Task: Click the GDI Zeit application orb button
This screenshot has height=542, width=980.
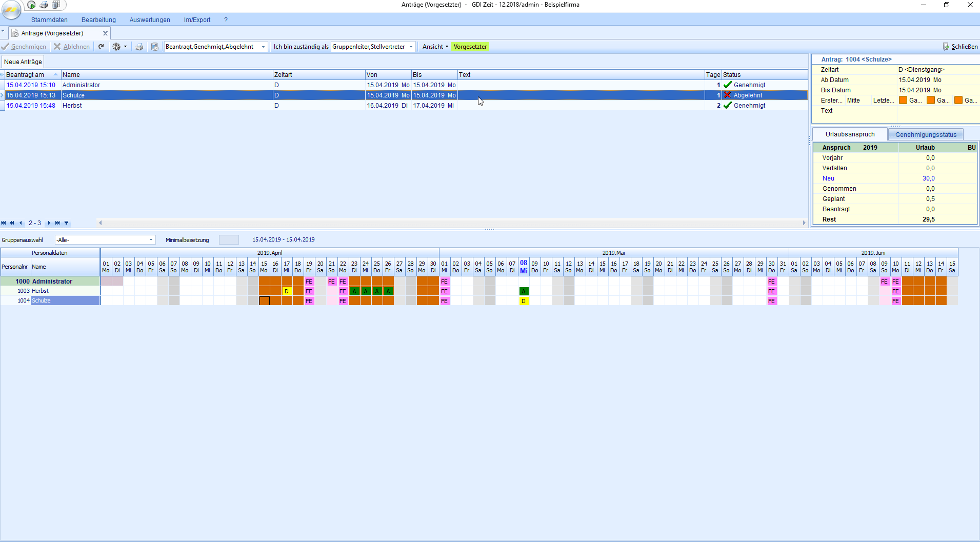Action: pos(11,9)
